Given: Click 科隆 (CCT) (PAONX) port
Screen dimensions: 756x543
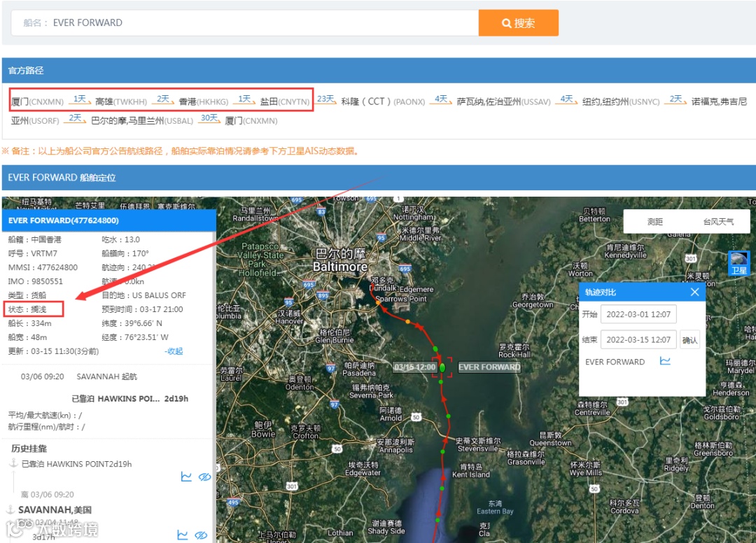Looking at the screenshot, I should pos(383,101).
